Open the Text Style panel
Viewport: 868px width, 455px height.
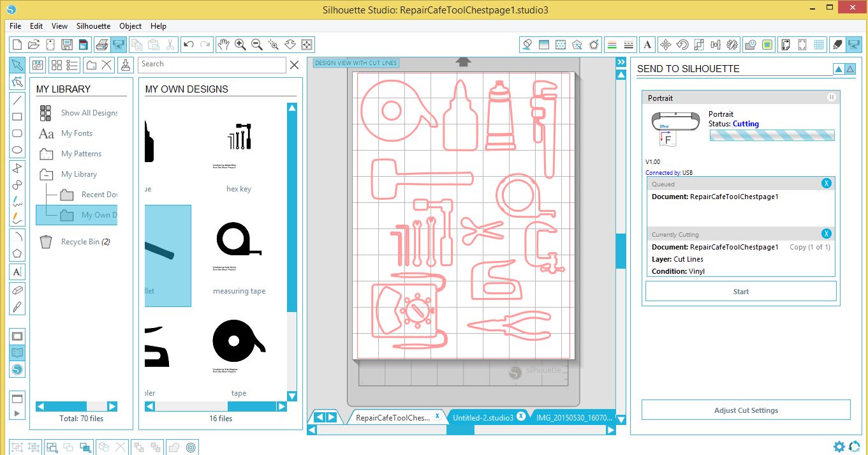tap(647, 45)
